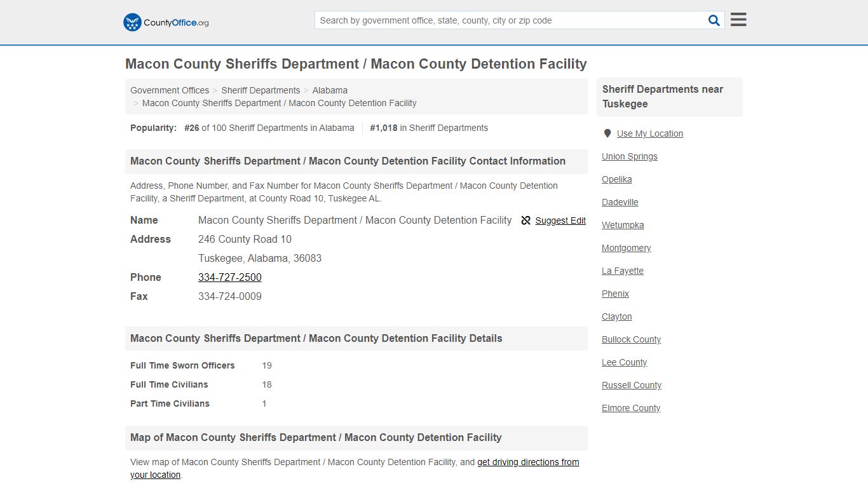Call phone number 334-727-2500
The image size is (868, 488).
coord(230,277)
